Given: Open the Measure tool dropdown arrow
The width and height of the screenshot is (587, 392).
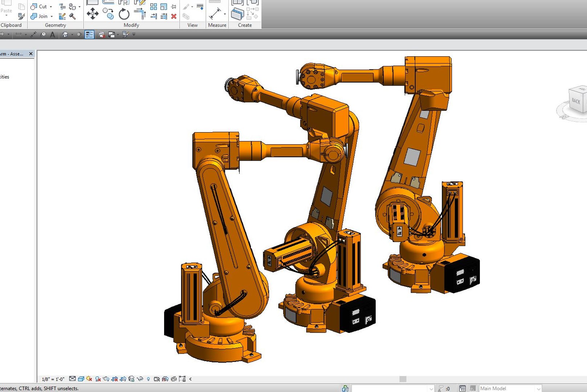Looking at the screenshot, I should click(x=225, y=15).
